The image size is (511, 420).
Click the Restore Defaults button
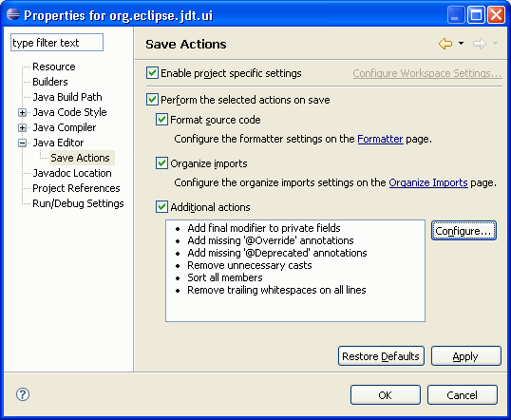click(381, 356)
